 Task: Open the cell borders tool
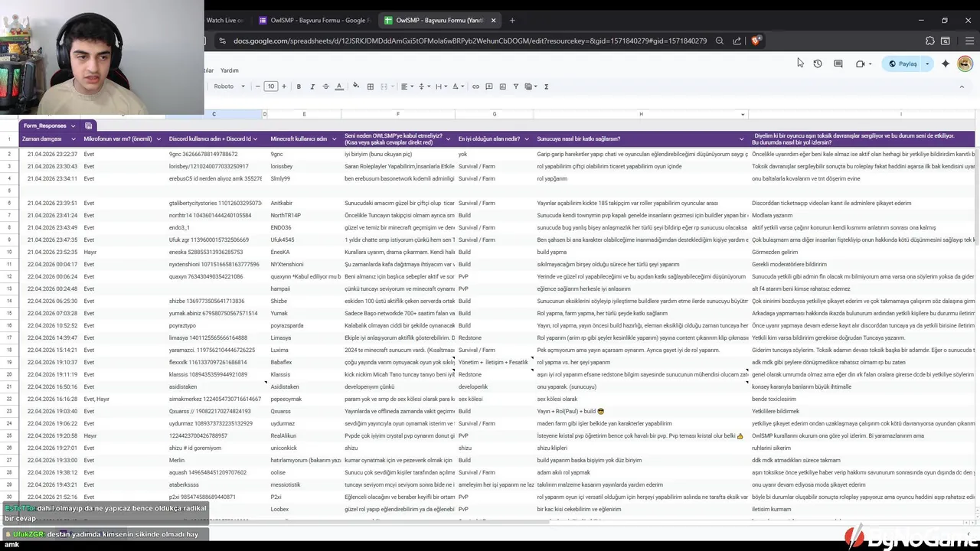click(x=371, y=86)
